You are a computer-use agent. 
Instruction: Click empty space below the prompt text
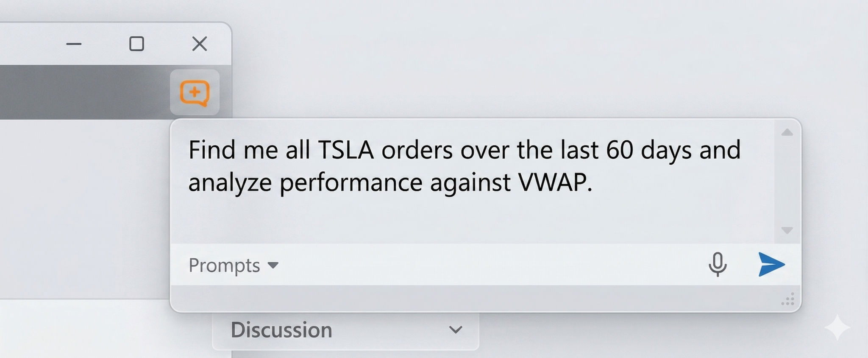click(x=466, y=218)
